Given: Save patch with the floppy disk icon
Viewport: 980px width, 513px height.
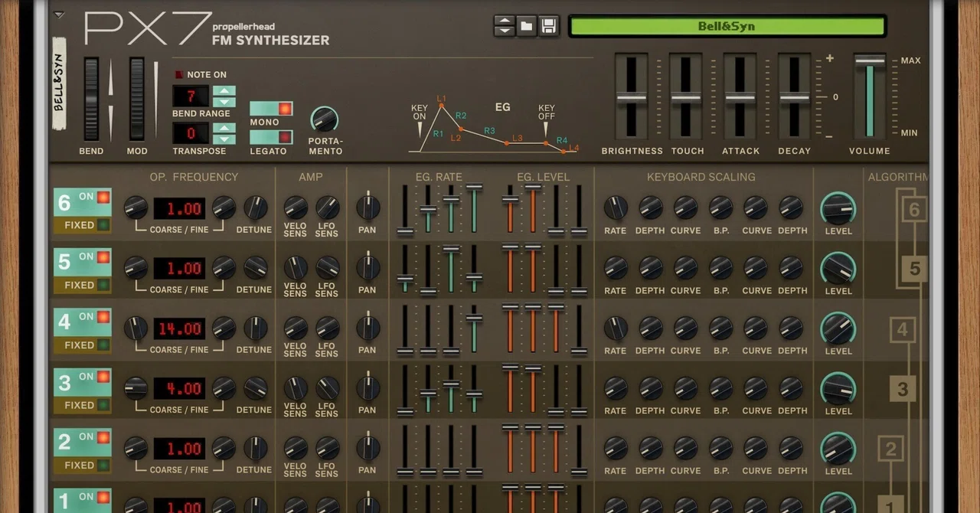Looking at the screenshot, I should coord(549,26).
